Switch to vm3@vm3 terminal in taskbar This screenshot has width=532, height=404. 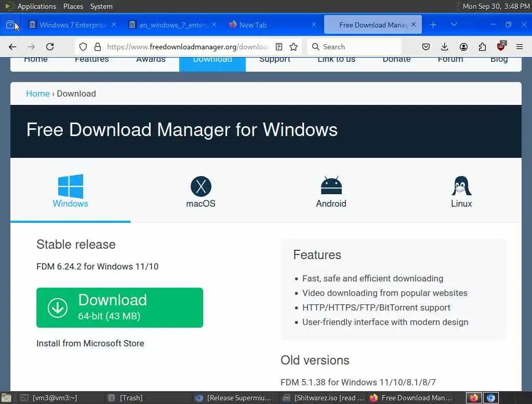coord(54,398)
